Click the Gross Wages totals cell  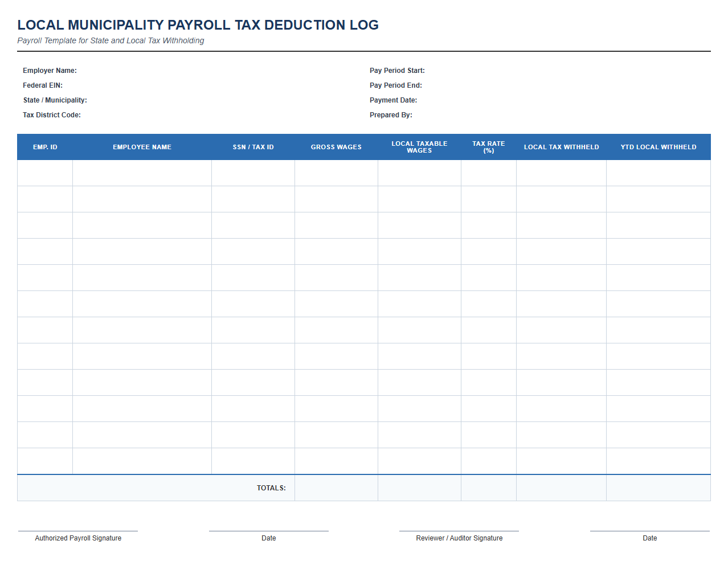click(337, 488)
